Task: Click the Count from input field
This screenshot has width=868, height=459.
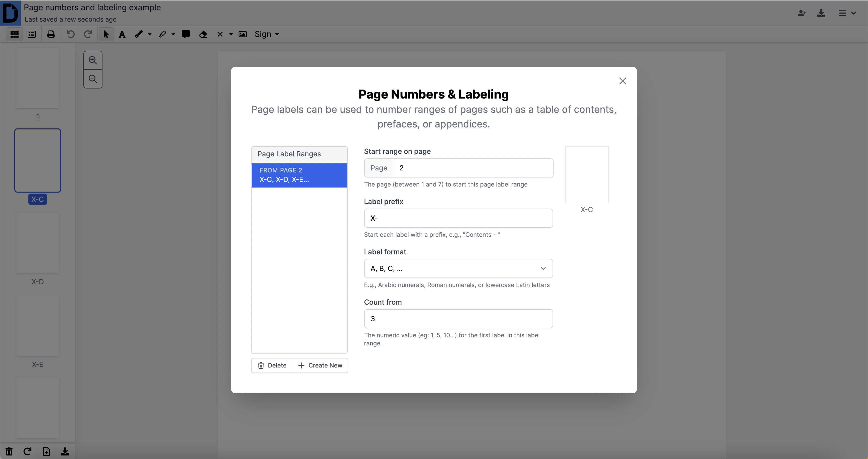Action: [458, 319]
